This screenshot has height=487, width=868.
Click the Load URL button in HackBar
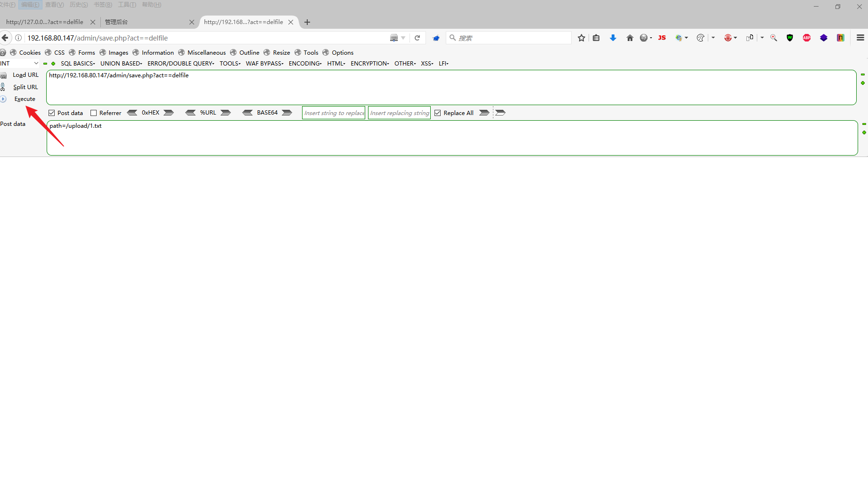(25, 74)
